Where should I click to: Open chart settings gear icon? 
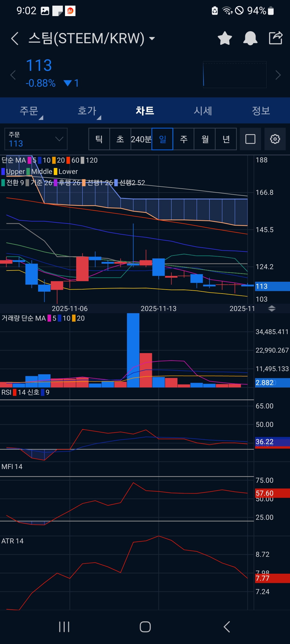(275, 139)
